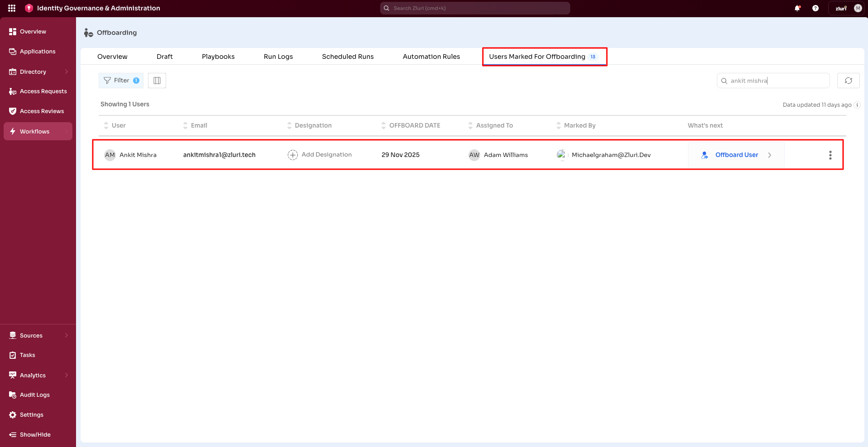Switch to the Playbooks tab
The width and height of the screenshot is (868, 447).
[218, 57]
